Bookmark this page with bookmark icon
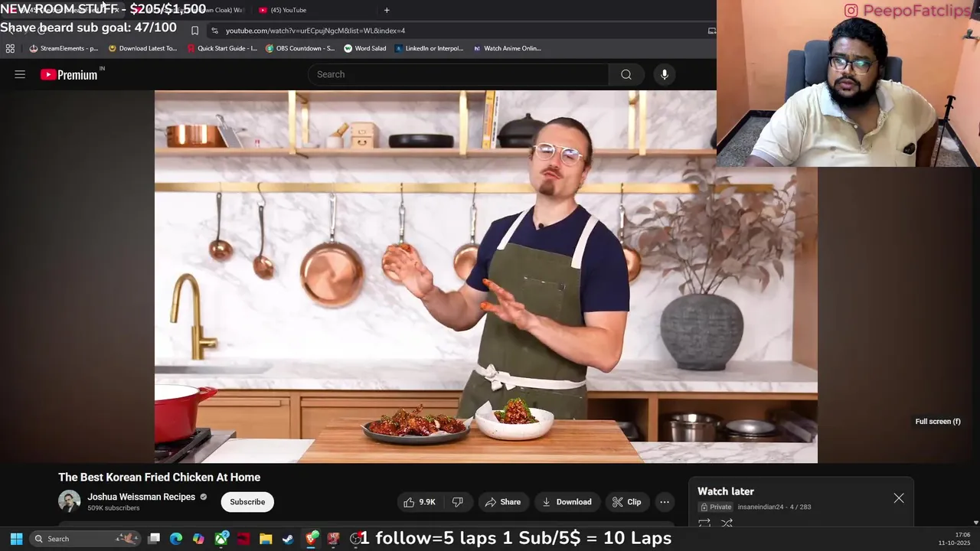This screenshot has height=551, width=980. pos(194,31)
